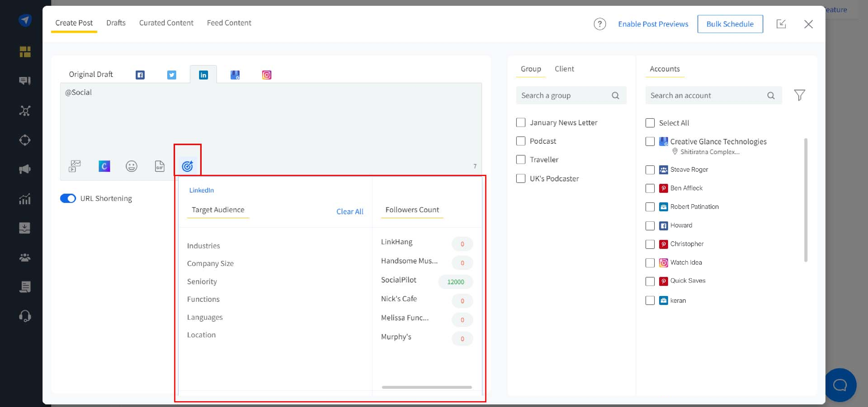The width and height of the screenshot is (868, 407).
Task: Click the add media icon
Action: coord(75,166)
